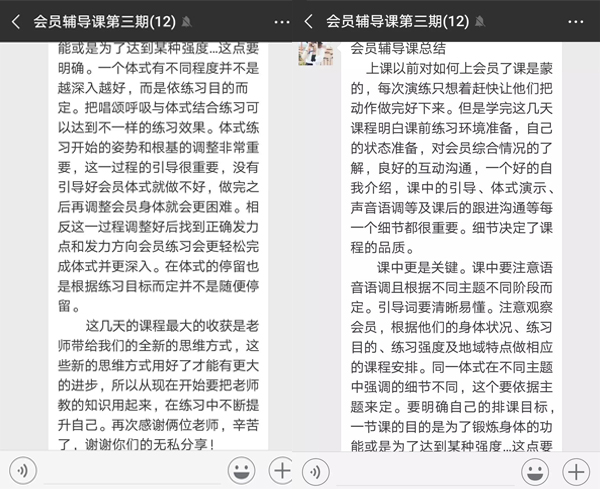Open the emoji picker in left chat
Screen dimensions: 600x489
click(241, 469)
